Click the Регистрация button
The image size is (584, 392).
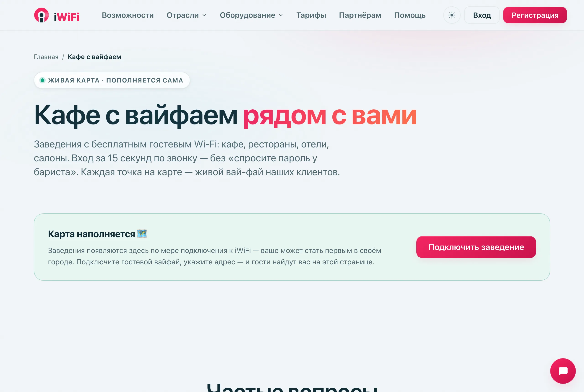[535, 15]
